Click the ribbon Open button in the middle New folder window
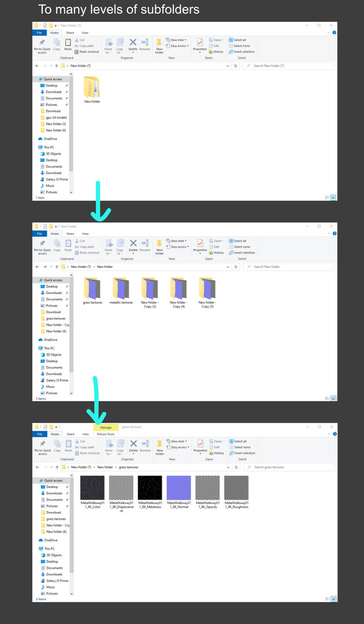Screen dimensions: 364x624 point(216,241)
